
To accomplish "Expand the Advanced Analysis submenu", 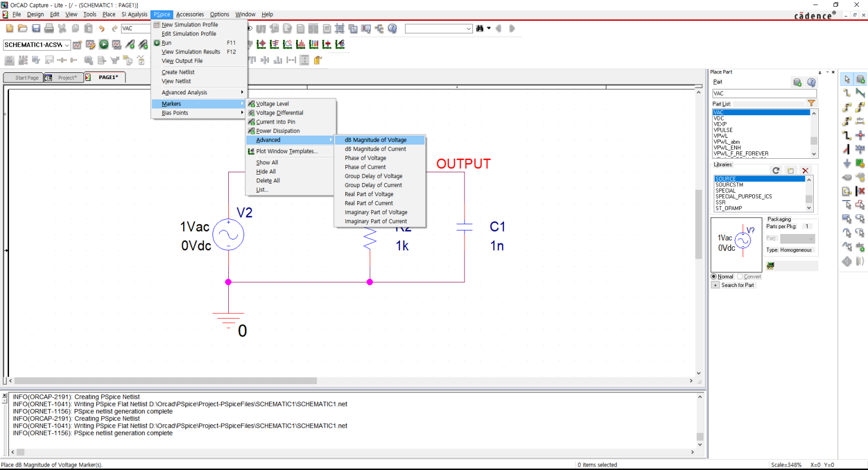I will 200,93.
